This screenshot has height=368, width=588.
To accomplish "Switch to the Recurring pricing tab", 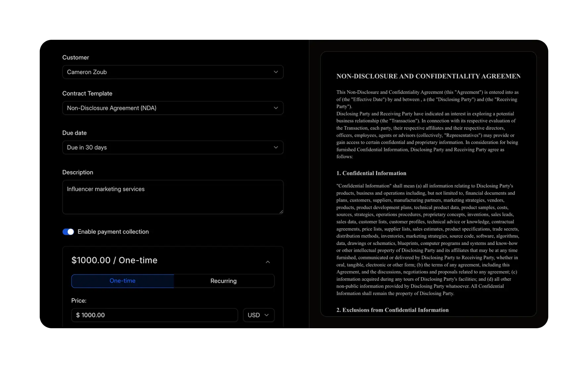I will point(223,280).
